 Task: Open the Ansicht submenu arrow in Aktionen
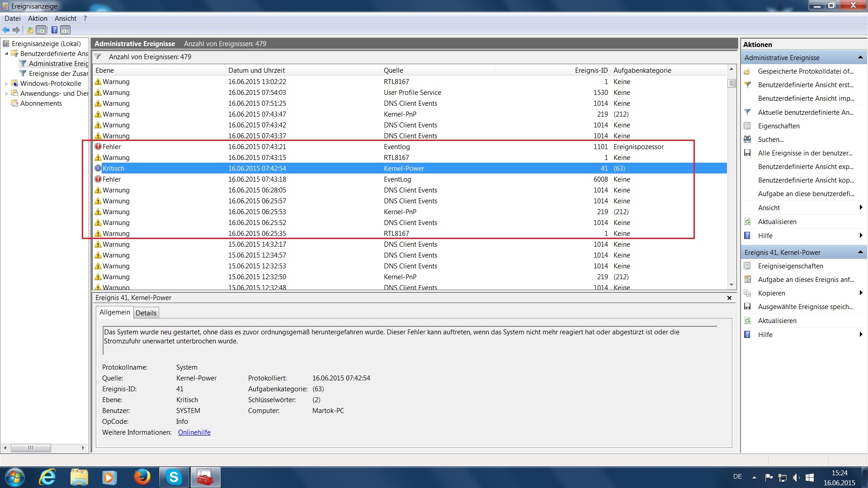[861, 207]
